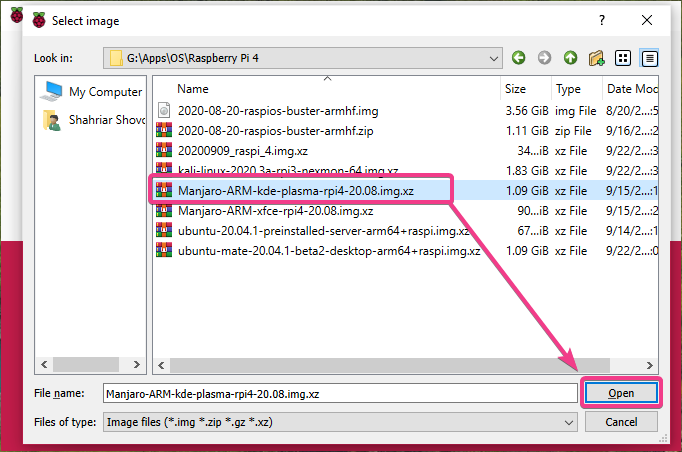Sort files by Date Modified column header
The height and width of the screenshot is (452, 682).
tap(630, 89)
